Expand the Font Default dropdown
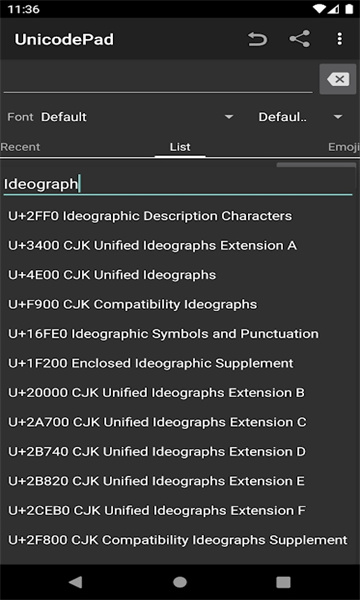The height and width of the screenshot is (600, 360). click(137, 117)
